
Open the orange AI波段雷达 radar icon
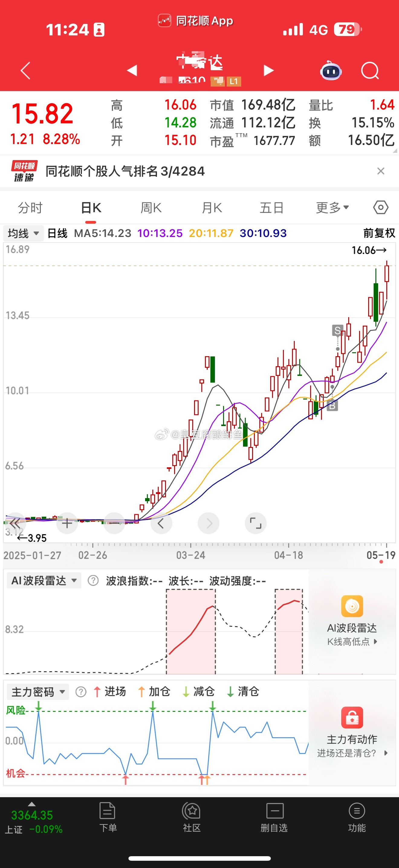tap(352, 606)
